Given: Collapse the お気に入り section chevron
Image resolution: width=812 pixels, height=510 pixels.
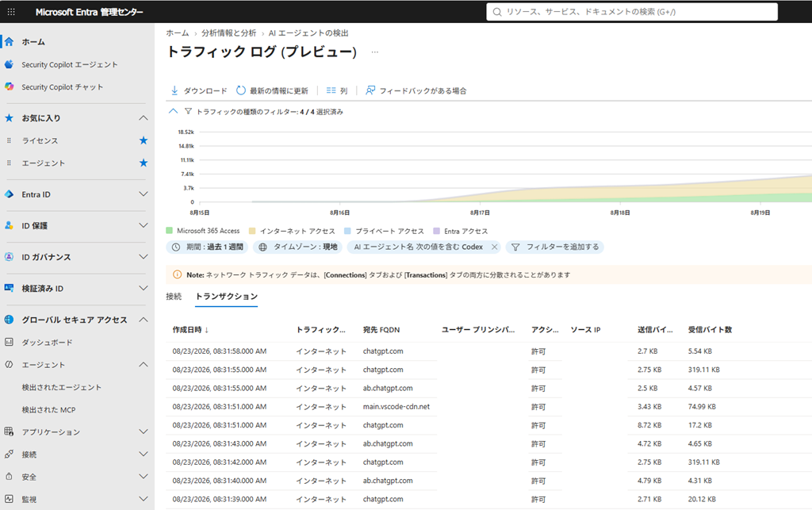Looking at the screenshot, I should (144, 118).
